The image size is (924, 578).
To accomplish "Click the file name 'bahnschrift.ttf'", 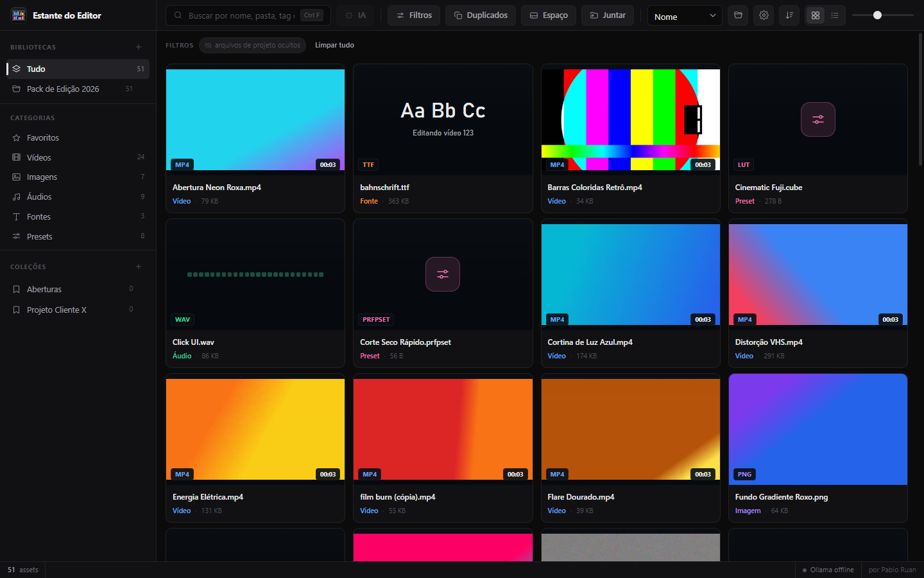I will [x=384, y=188].
